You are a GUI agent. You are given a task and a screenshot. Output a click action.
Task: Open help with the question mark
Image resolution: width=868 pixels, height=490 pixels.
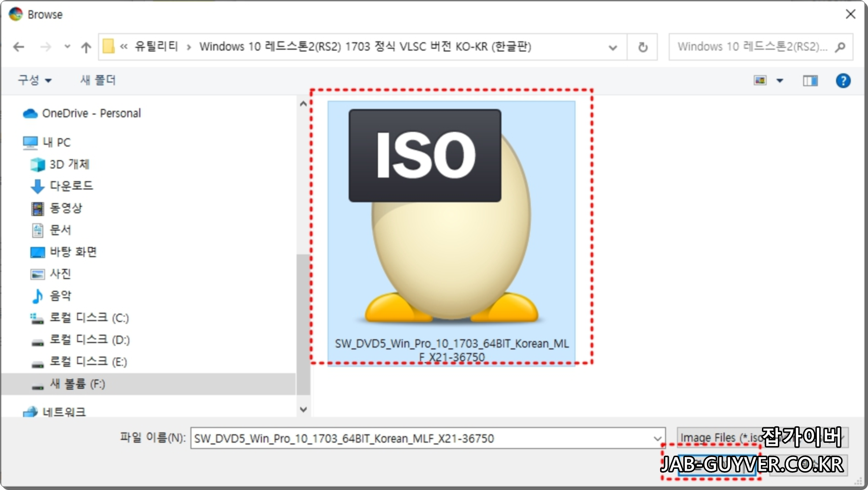click(843, 80)
